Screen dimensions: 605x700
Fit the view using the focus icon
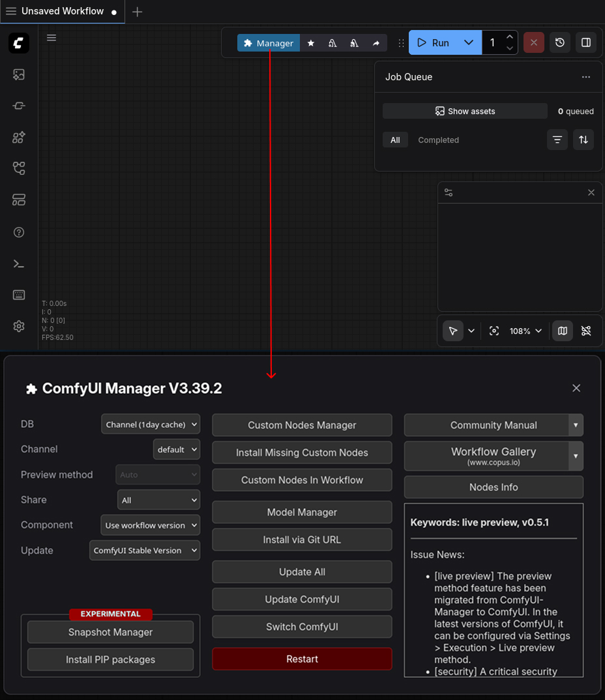[x=494, y=331]
